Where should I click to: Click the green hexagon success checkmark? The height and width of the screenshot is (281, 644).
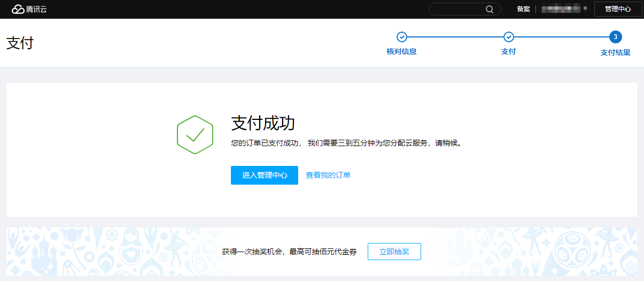point(195,135)
